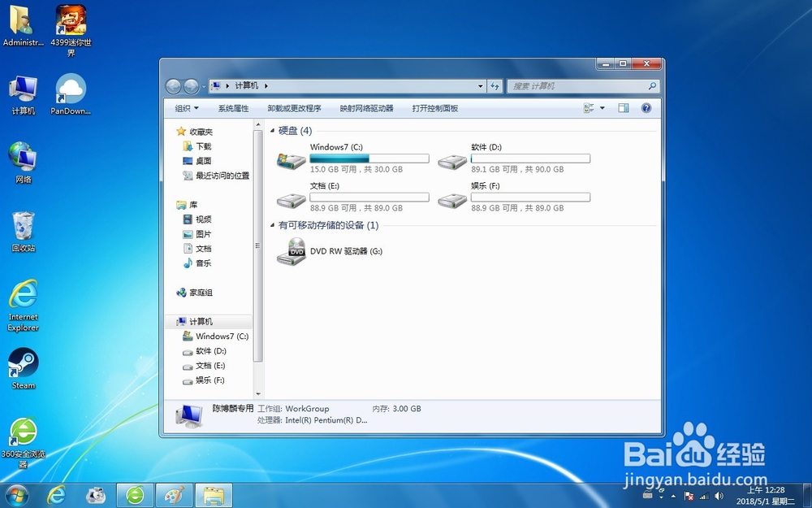The width and height of the screenshot is (812, 508).
Task: Click 卸载或更改程序 in the toolbar
Action: 294,108
